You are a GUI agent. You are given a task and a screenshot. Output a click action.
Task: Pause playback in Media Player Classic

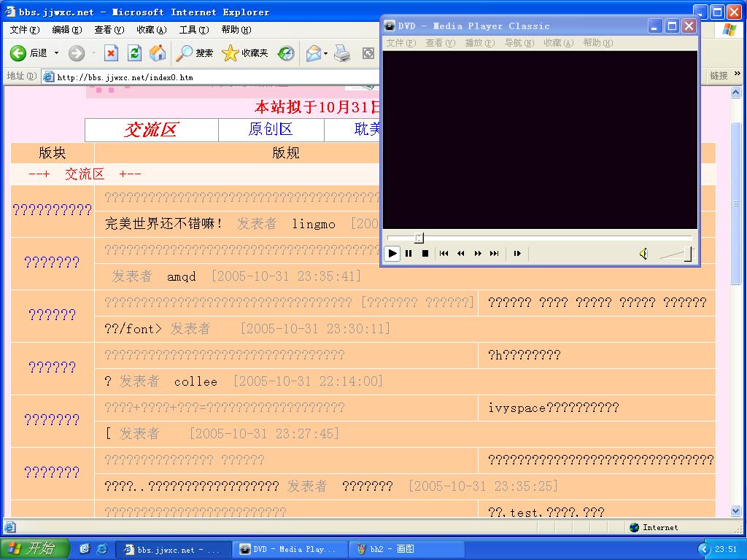click(409, 253)
